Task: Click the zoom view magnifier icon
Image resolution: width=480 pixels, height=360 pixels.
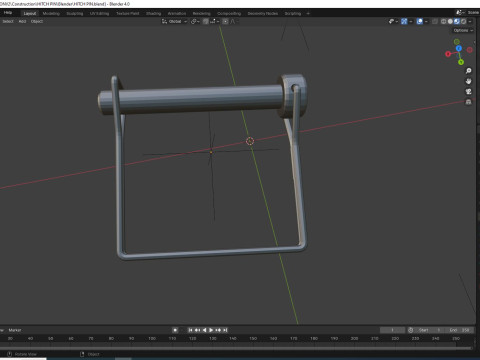Action: click(x=468, y=71)
